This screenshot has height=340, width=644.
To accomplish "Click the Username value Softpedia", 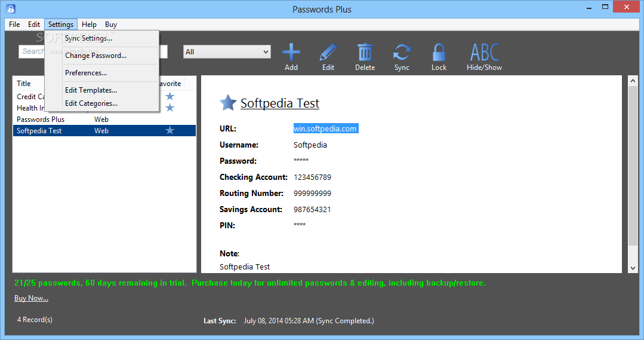I will coord(310,145).
